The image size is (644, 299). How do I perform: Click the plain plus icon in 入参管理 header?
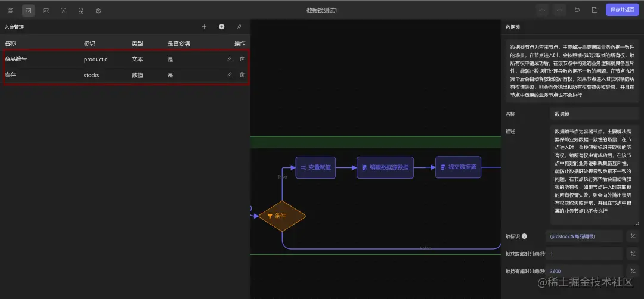[204, 27]
